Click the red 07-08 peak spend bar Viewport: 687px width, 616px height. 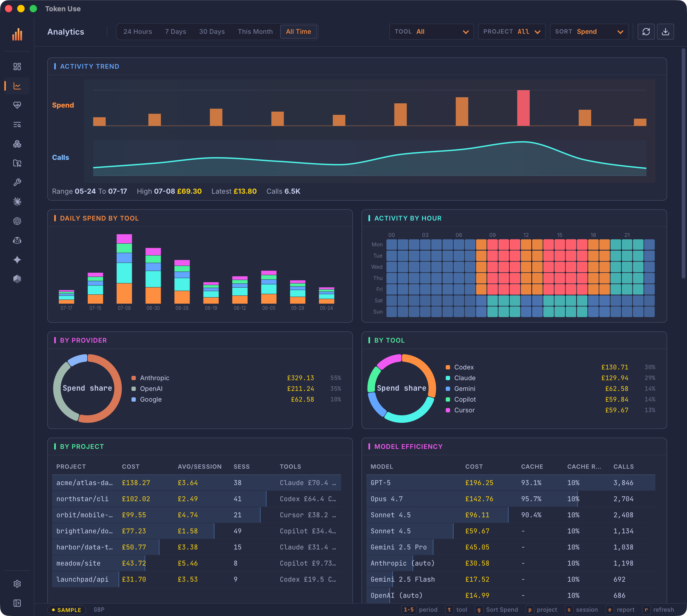(524, 108)
